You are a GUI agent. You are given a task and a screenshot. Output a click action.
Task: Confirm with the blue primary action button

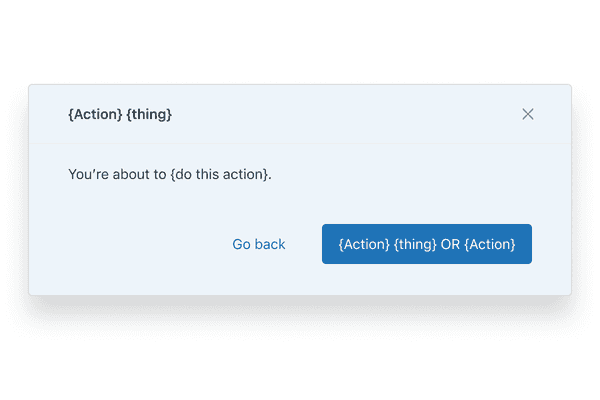[427, 244]
